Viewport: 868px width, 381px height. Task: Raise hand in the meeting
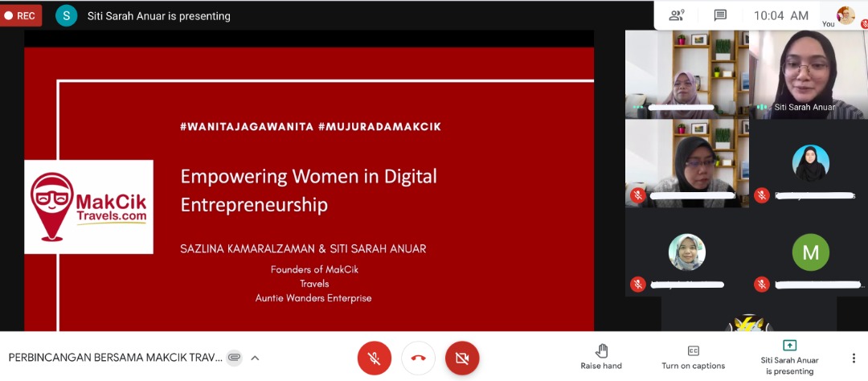pyautogui.click(x=601, y=357)
